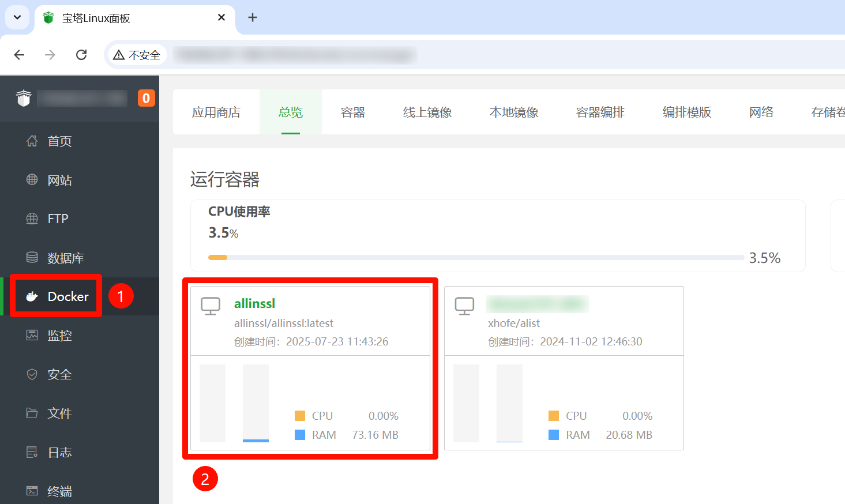This screenshot has height=504, width=845.
Task: Open the 监控 monitoring panel
Action: coord(59,335)
